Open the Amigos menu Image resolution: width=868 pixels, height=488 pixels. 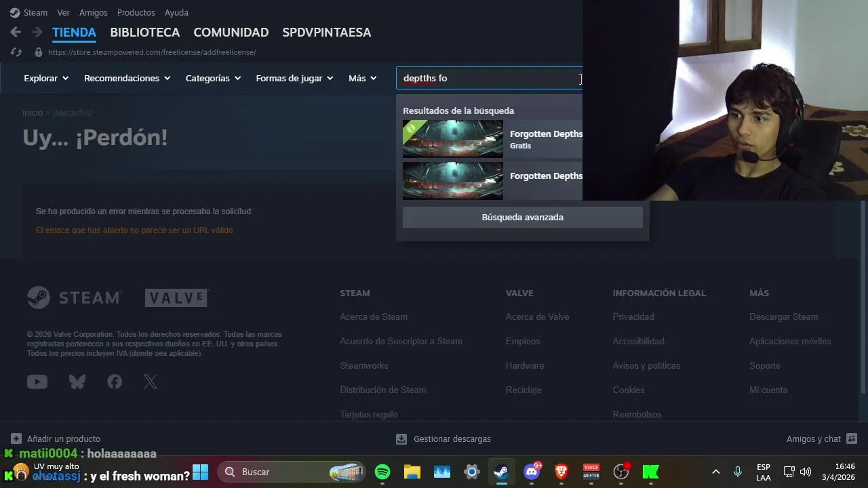[x=94, y=12]
